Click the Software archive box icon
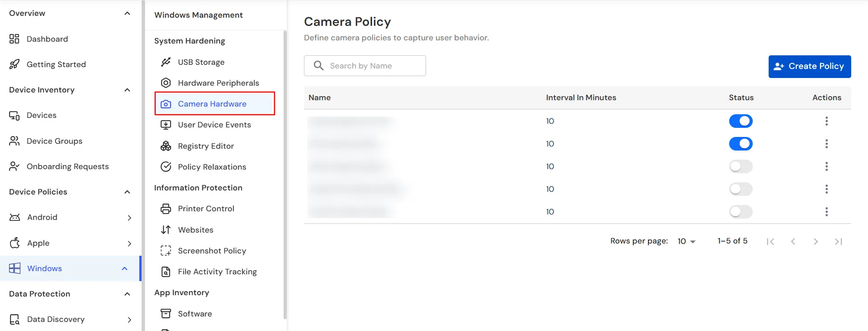The height and width of the screenshot is (331, 868). 166,314
